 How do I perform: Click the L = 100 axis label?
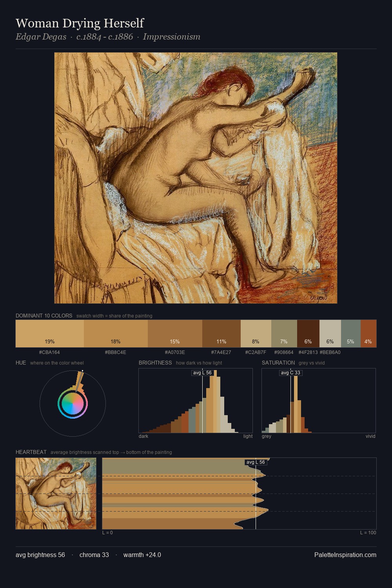pyautogui.click(x=368, y=533)
